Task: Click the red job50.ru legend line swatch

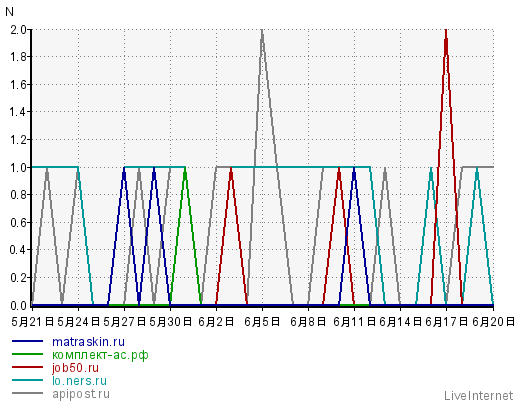Action: [x=27, y=367]
